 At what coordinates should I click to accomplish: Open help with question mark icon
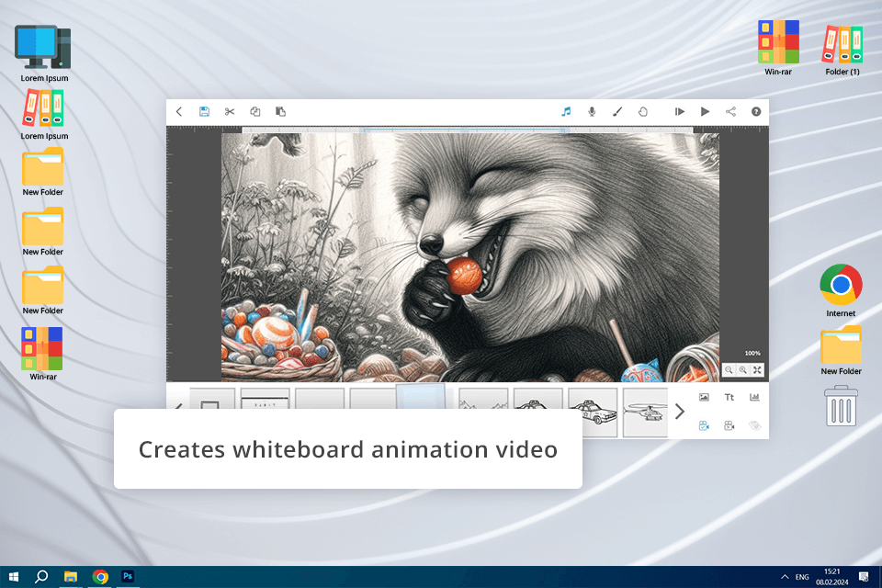click(756, 111)
